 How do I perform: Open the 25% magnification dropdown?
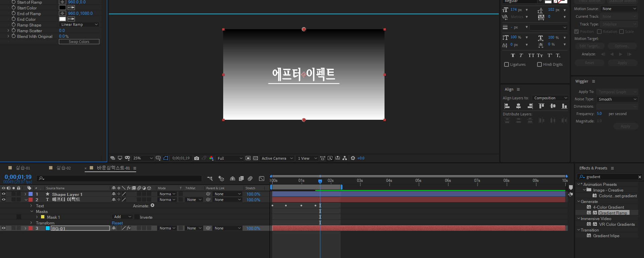point(143,158)
